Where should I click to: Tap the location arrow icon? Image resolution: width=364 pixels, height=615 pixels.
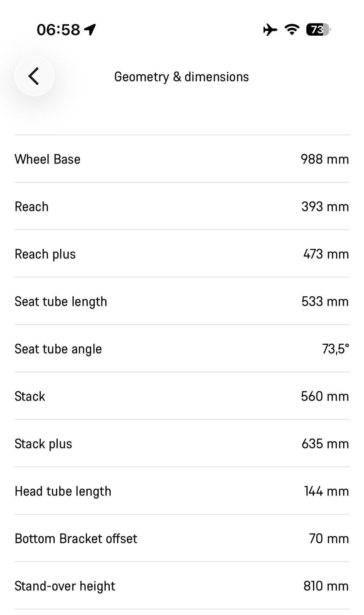tap(90, 30)
